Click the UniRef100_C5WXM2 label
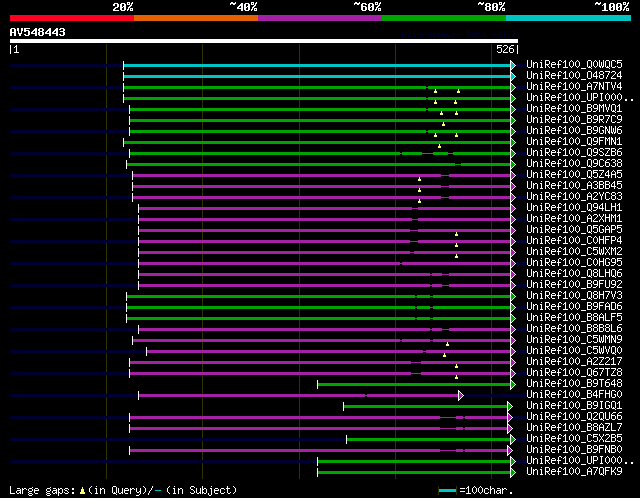This screenshot has height=498, width=640. click(x=574, y=252)
